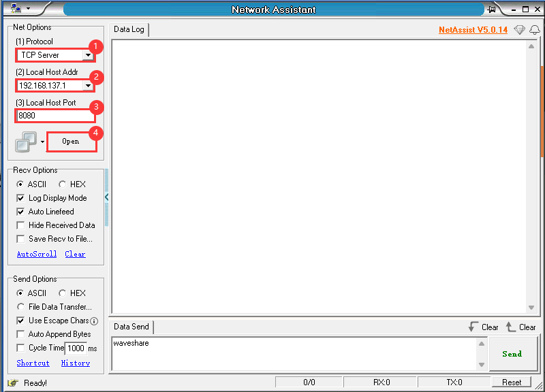Enable the Hide Received Data checkbox
This screenshot has height=392, width=545.
[x=20, y=225]
